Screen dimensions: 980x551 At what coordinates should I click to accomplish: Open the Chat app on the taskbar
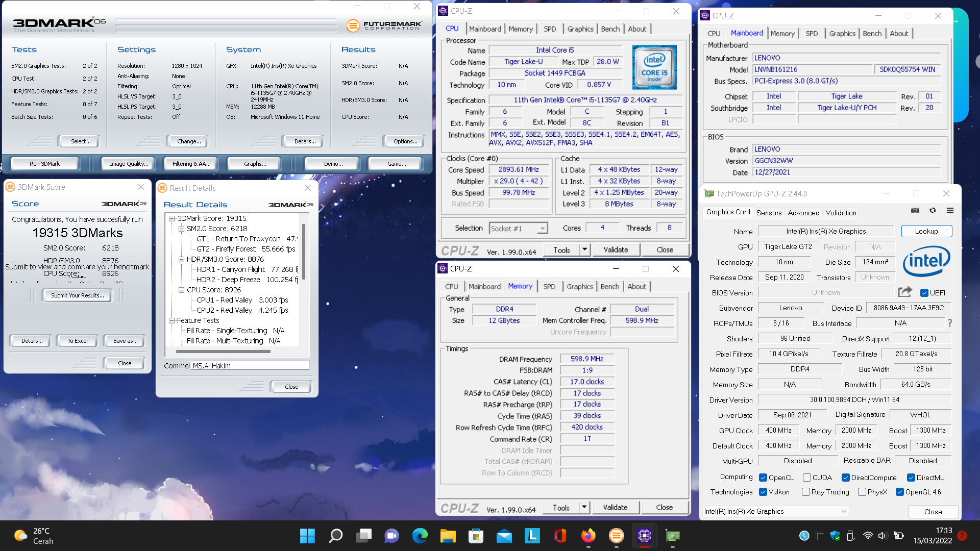coord(392,536)
